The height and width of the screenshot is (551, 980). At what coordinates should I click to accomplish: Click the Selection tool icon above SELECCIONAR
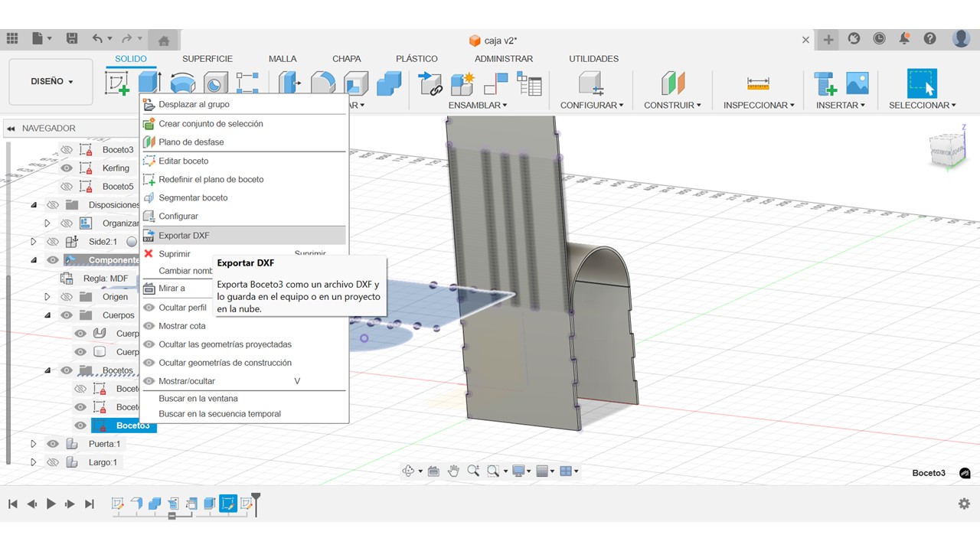click(922, 83)
